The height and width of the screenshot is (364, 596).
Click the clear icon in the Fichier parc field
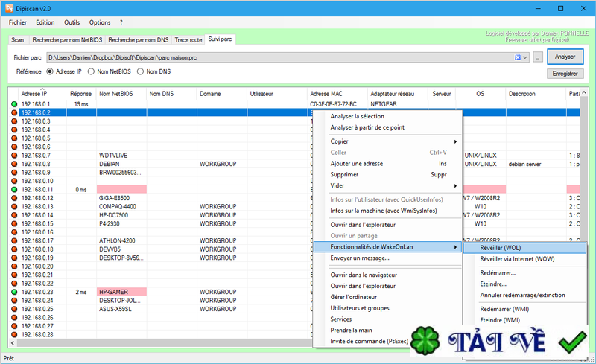coord(518,57)
